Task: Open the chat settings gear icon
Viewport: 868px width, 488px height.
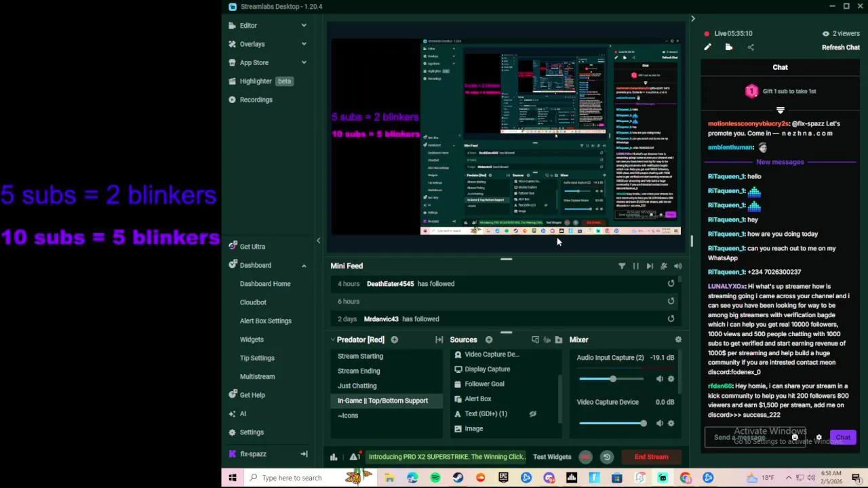Action: pos(818,438)
